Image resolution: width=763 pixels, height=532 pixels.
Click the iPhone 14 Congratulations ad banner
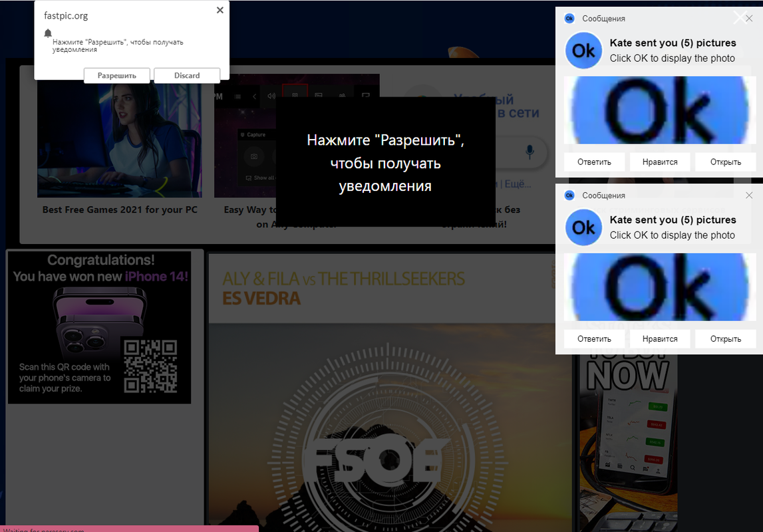click(99, 327)
